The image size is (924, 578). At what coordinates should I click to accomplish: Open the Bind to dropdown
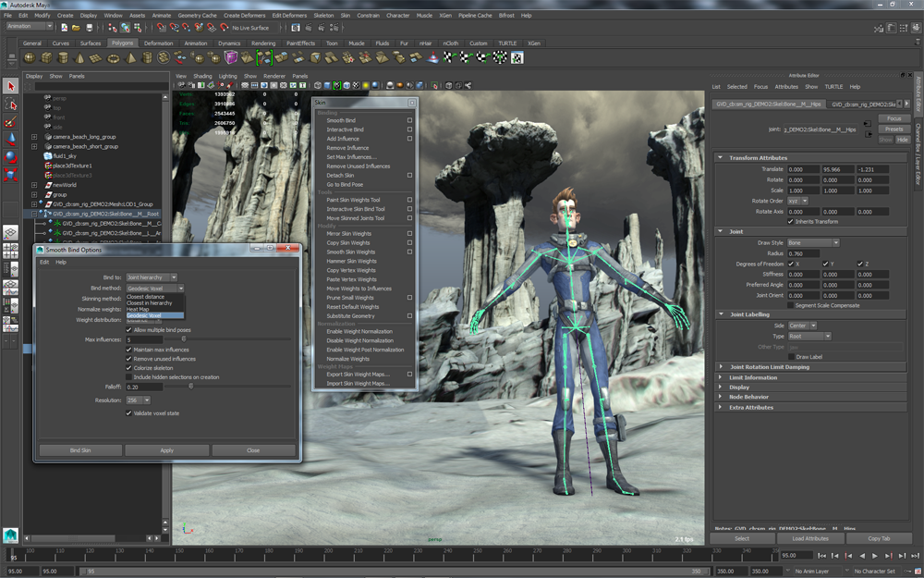pos(152,277)
